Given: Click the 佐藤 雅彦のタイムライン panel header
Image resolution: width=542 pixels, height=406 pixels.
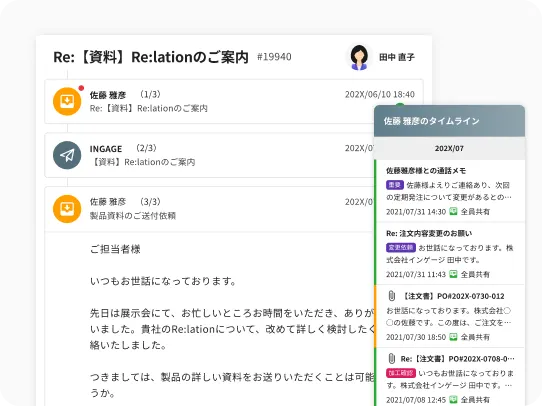Looking at the screenshot, I should pos(449,121).
